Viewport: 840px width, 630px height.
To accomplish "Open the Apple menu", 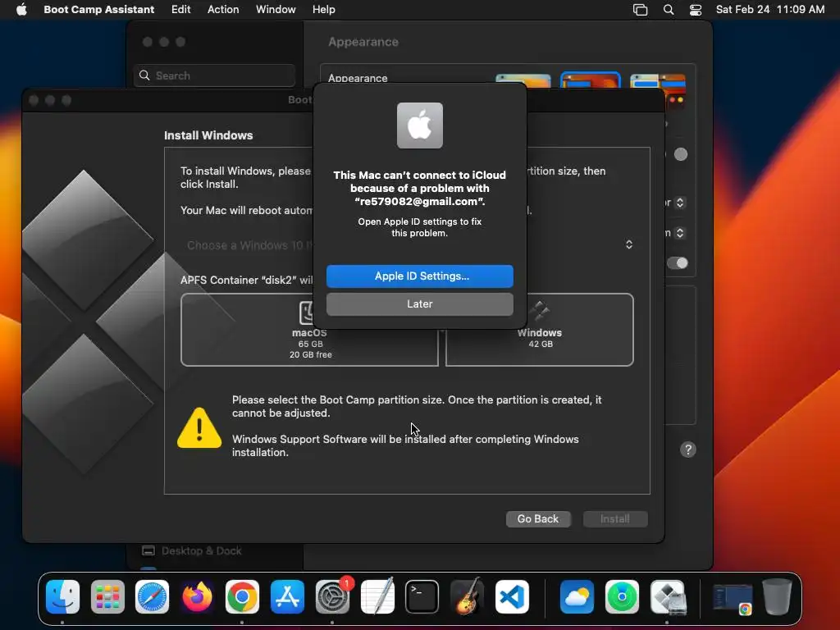I will pyautogui.click(x=21, y=9).
